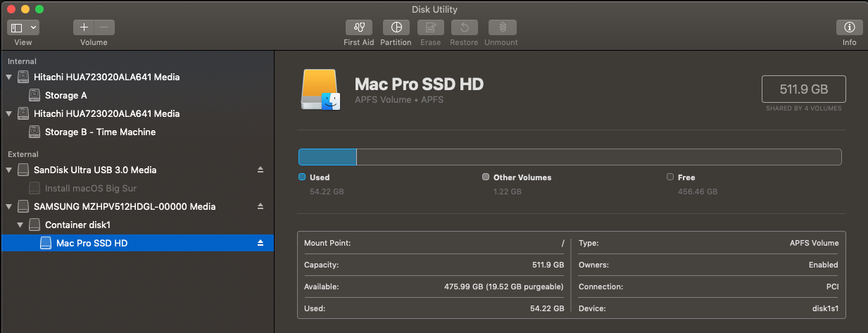Image resolution: width=868 pixels, height=333 pixels.
Task: Eject SanDisk Ultra USB 3.0 Media
Action: (260, 170)
